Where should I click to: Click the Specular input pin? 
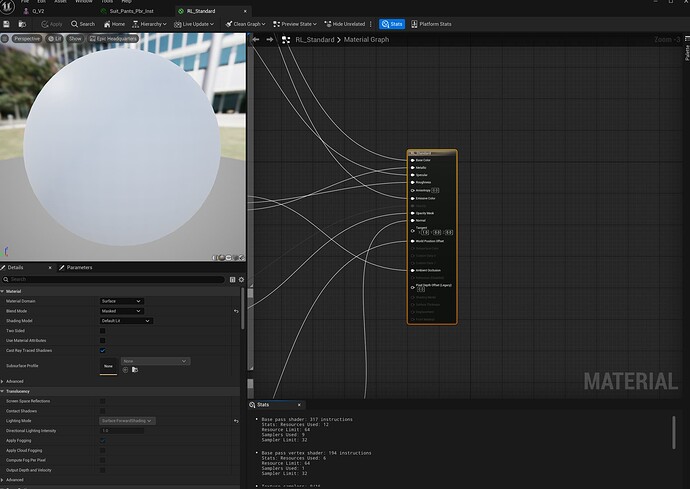(413, 175)
